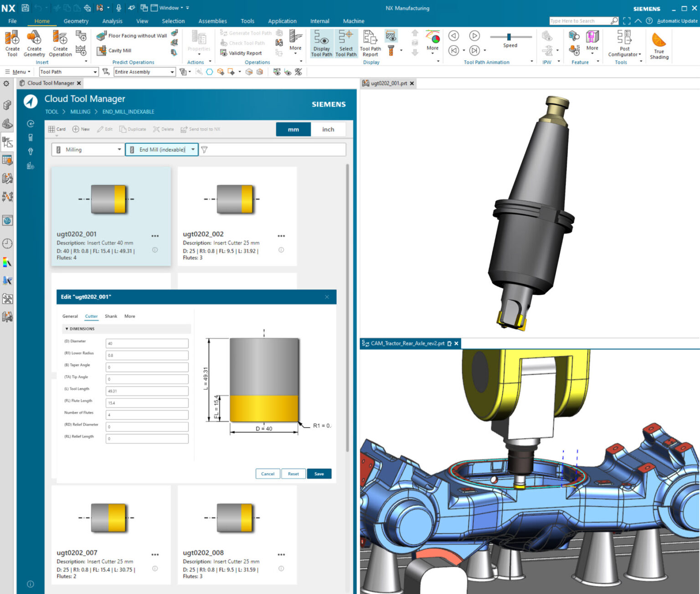Switch to the Shank tab
This screenshot has width=700, height=594.
click(111, 316)
